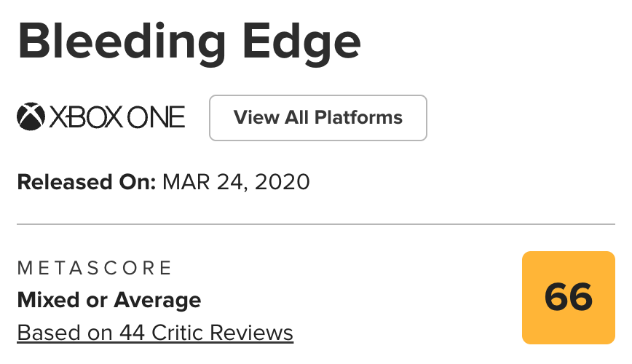The width and height of the screenshot is (632, 364).
Task: Click the XBOX ONE platform wordmark
Action: pyautogui.click(x=116, y=117)
